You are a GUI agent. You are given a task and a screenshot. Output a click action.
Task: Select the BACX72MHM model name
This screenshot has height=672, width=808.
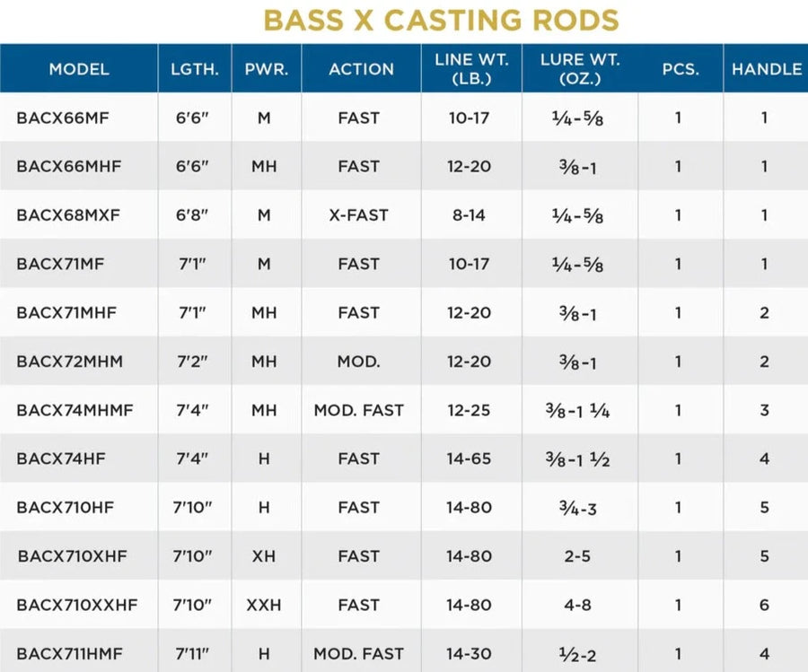pos(69,362)
